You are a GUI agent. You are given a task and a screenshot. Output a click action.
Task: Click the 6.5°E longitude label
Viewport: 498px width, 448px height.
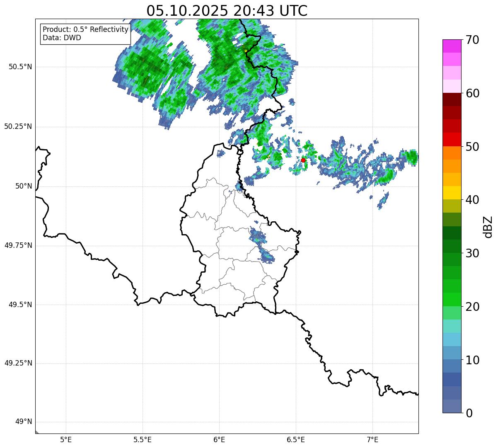point(296,440)
